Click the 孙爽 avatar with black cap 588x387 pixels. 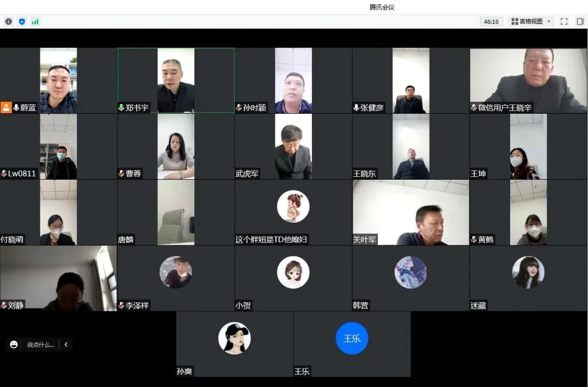235,339
